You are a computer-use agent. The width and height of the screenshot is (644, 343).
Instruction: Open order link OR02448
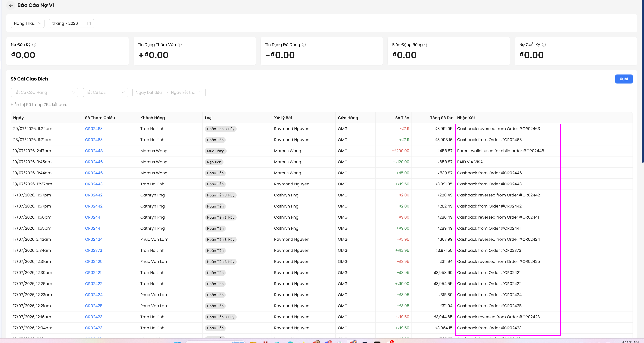94,151
